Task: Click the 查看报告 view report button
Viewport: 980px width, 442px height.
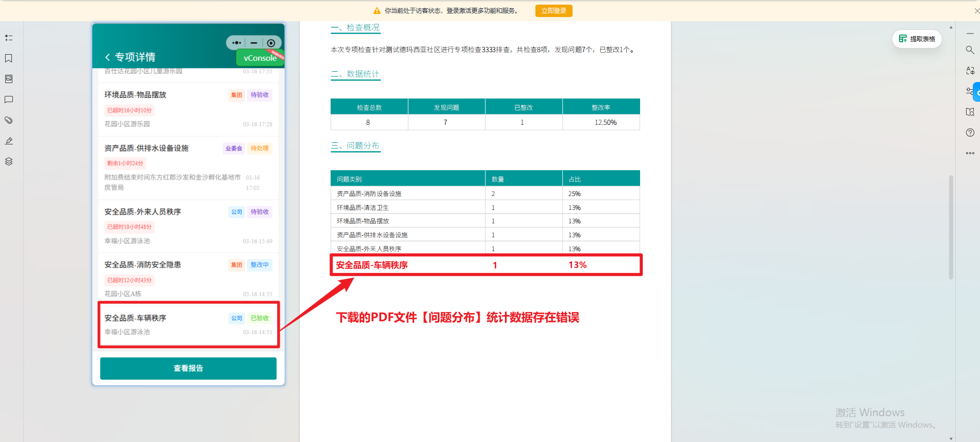Action: click(x=188, y=368)
